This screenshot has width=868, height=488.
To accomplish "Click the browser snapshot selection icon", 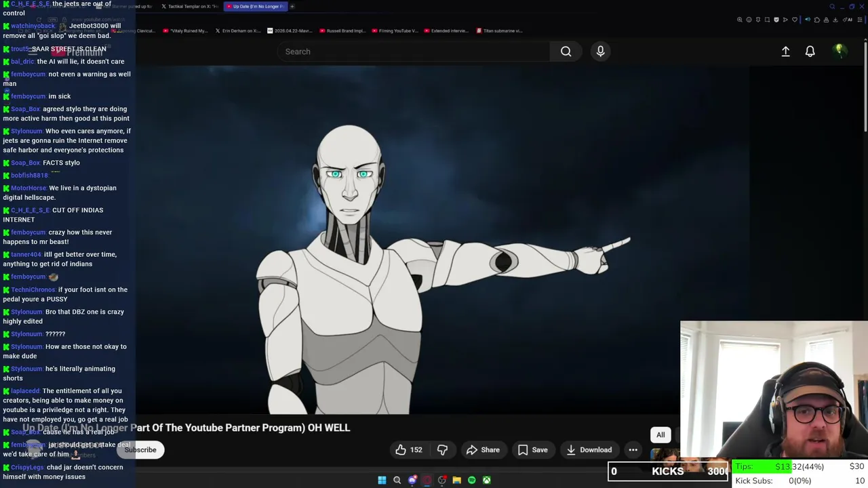I will pos(767,20).
